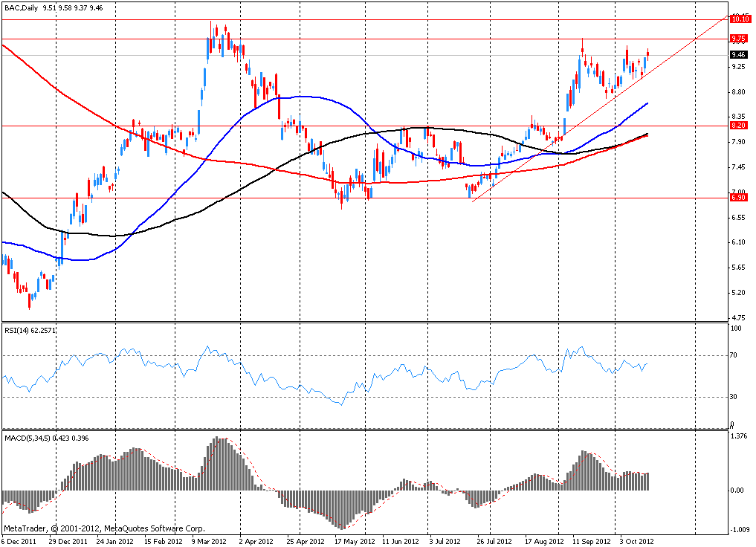
Task: Select the 6.90 support price tag
Action: pyautogui.click(x=739, y=198)
